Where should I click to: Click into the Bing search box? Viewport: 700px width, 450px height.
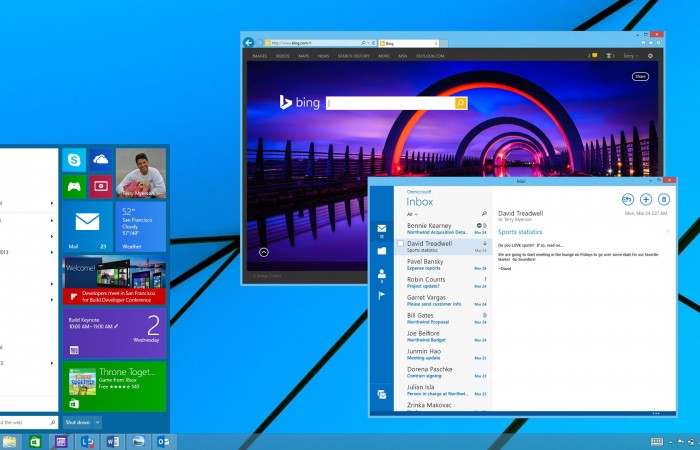tap(390, 103)
